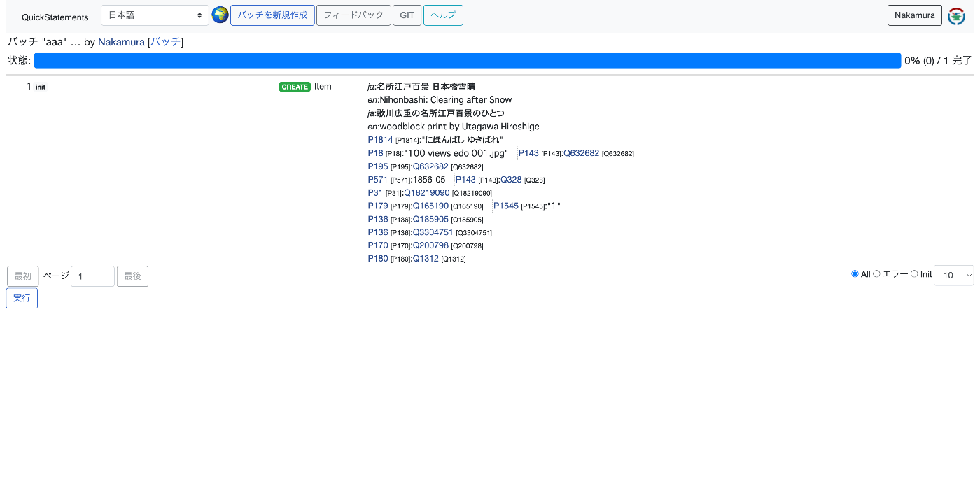Click the globe icon beside the language selector
Viewport: 980px width, 477px height.
click(220, 15)
